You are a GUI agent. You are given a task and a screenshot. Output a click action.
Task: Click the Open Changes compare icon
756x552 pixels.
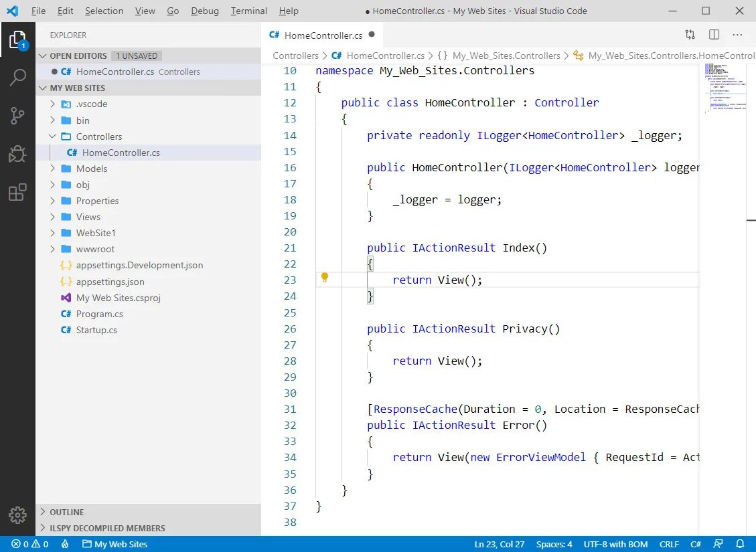[690, 35]
